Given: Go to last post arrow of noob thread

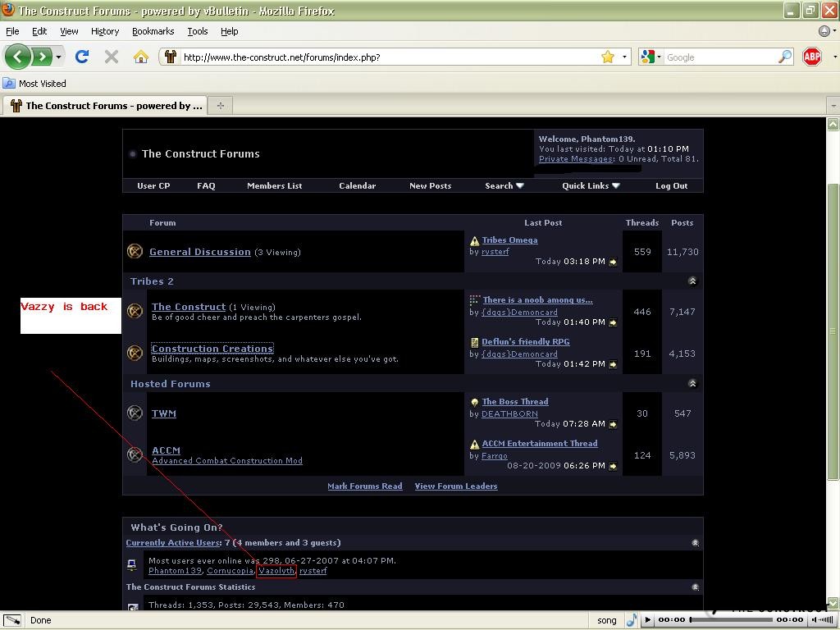Looking at the screenshot, I should click(613, 322).
